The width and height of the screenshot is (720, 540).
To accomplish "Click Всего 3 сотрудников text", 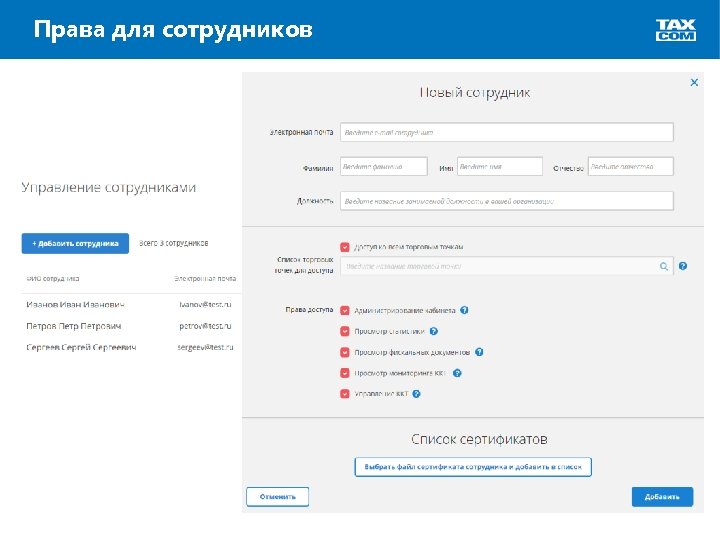I will point(174,243).
